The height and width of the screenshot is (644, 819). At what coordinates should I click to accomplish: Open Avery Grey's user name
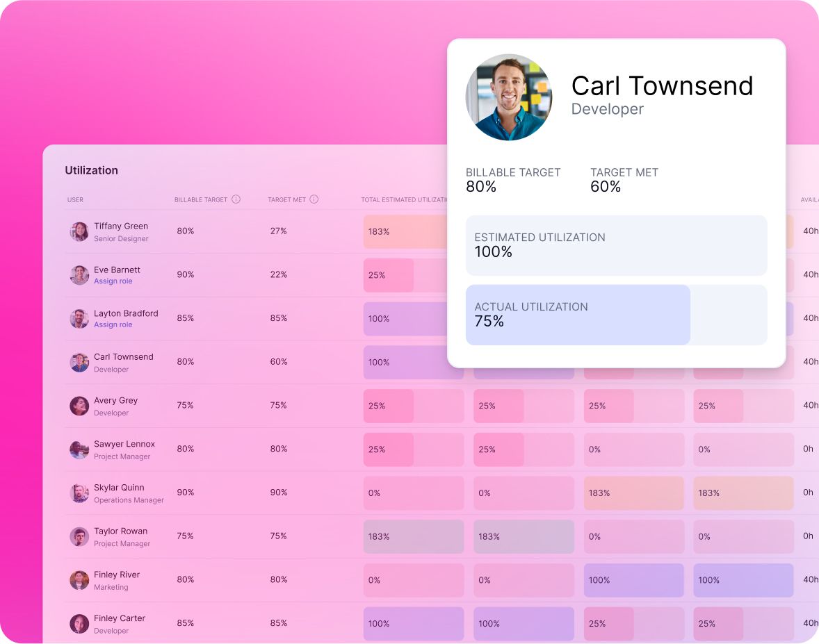115,400
